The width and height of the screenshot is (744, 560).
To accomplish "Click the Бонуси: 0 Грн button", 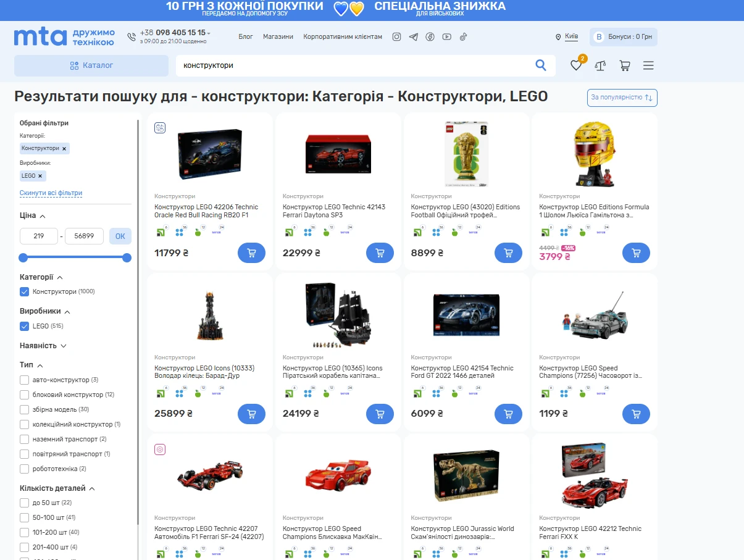I will [624, 37].
